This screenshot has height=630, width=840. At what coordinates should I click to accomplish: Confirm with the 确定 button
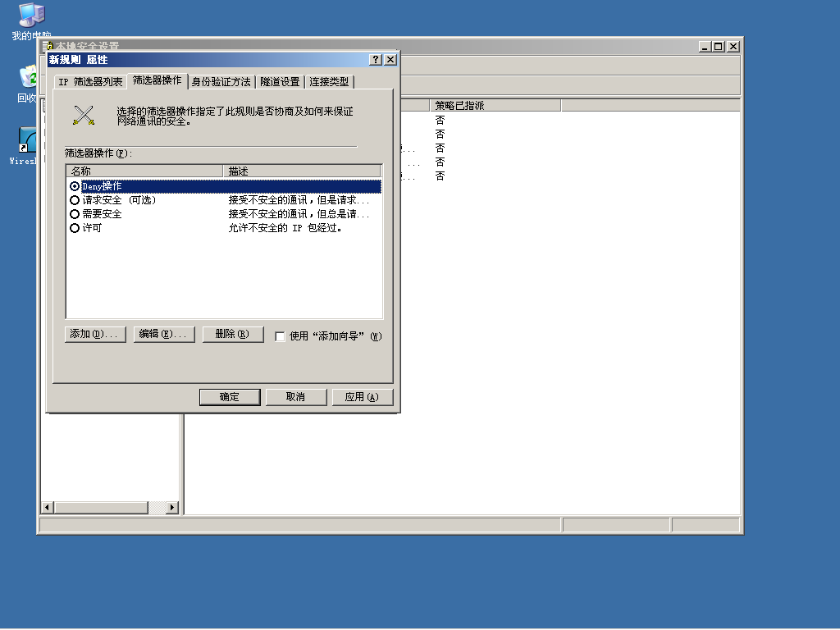[x=230, y=397]
